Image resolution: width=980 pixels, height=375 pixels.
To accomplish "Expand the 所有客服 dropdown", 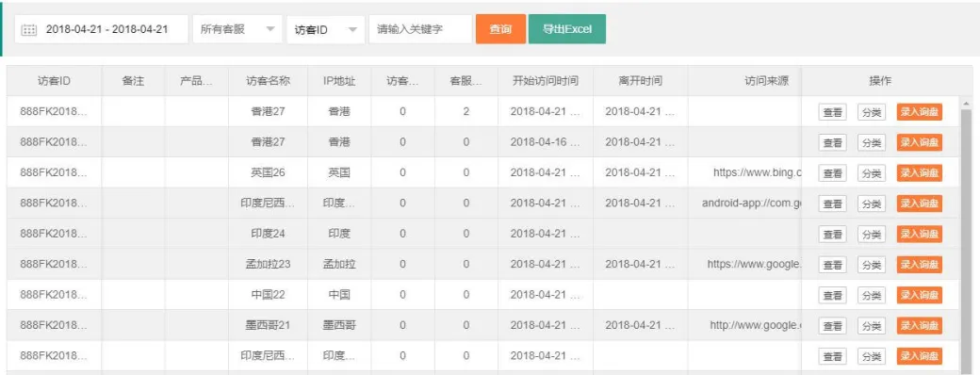I will click(x=237, y=29).
